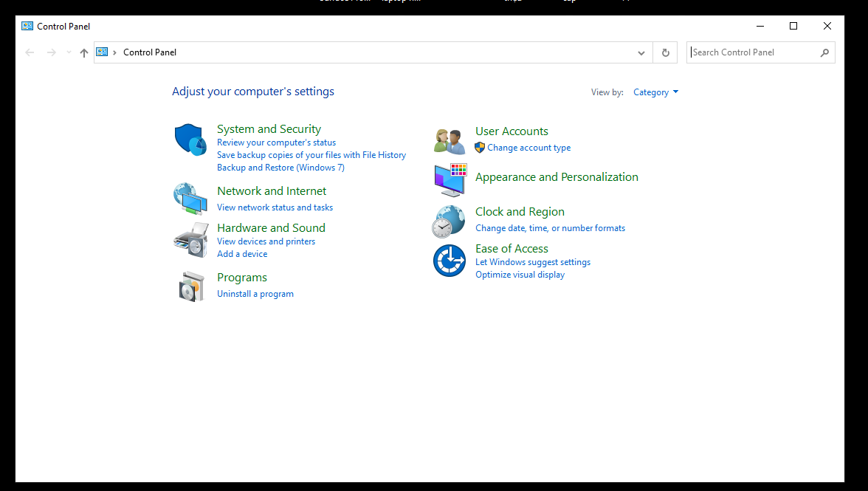Screen dimensions: 868x491
Task: Open Save backup copies with File History
Action: (x=311, y=155)
